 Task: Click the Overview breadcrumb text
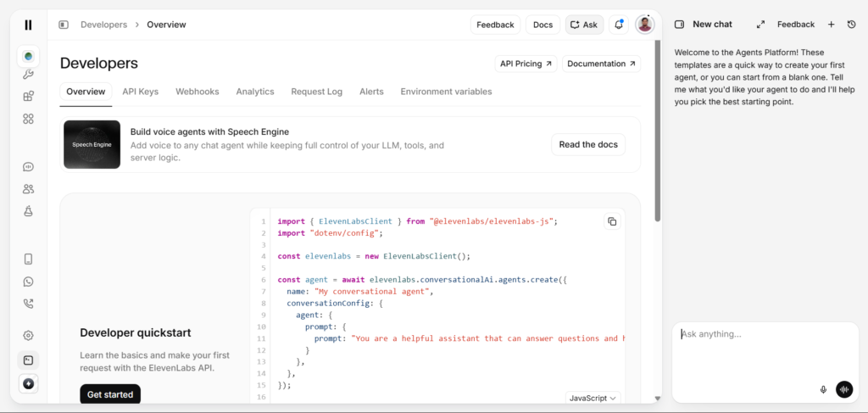166,25
